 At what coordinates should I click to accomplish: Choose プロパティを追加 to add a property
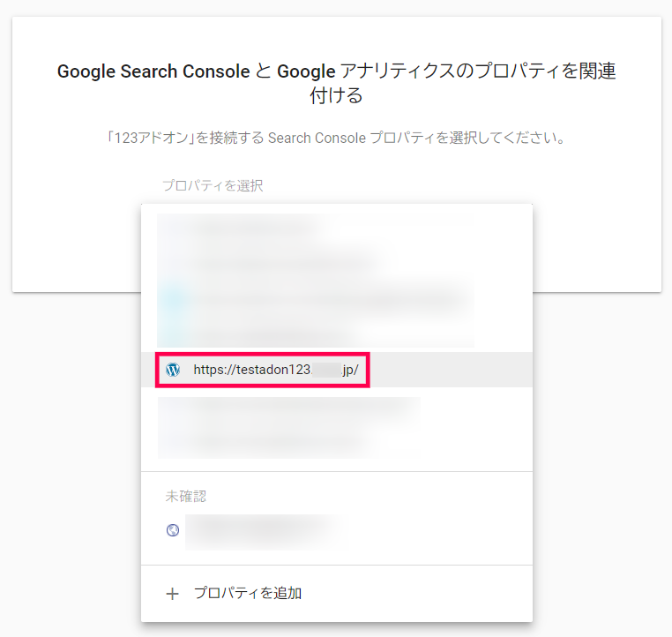pyautogui.click(x=248, y=593)
